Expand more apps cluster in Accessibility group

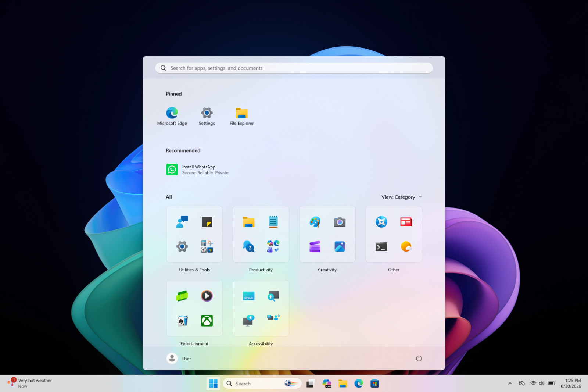tap(273, 317)
